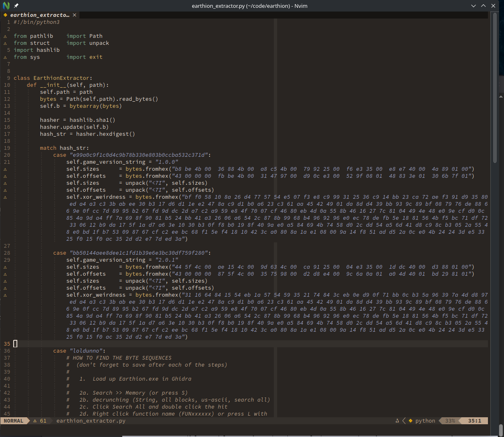The width and height of the screenshot is (504, 437).
Task: Click the window title 'earthion_extractor.py (~/code/earthion) - Nvim'
Action: [250, 6]
